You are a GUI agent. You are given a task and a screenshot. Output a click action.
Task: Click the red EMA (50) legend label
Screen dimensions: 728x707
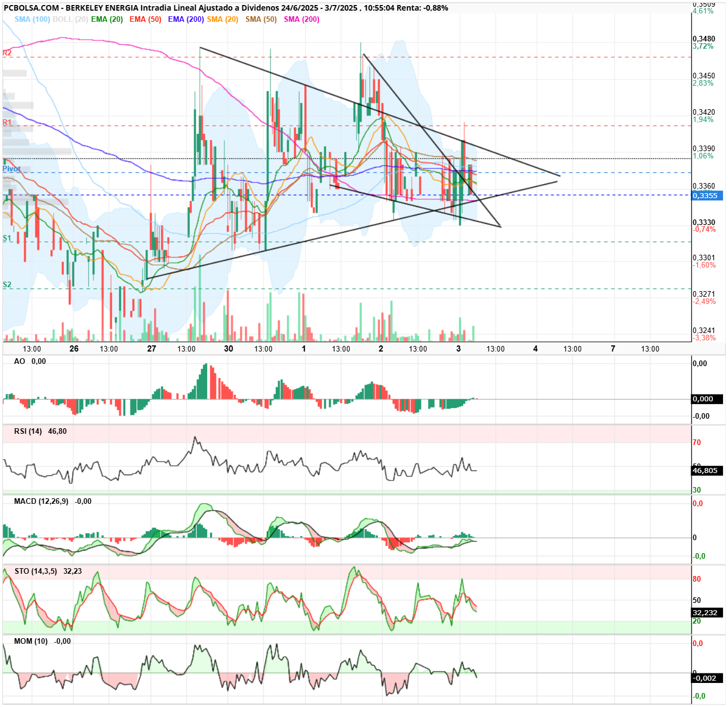145,19
